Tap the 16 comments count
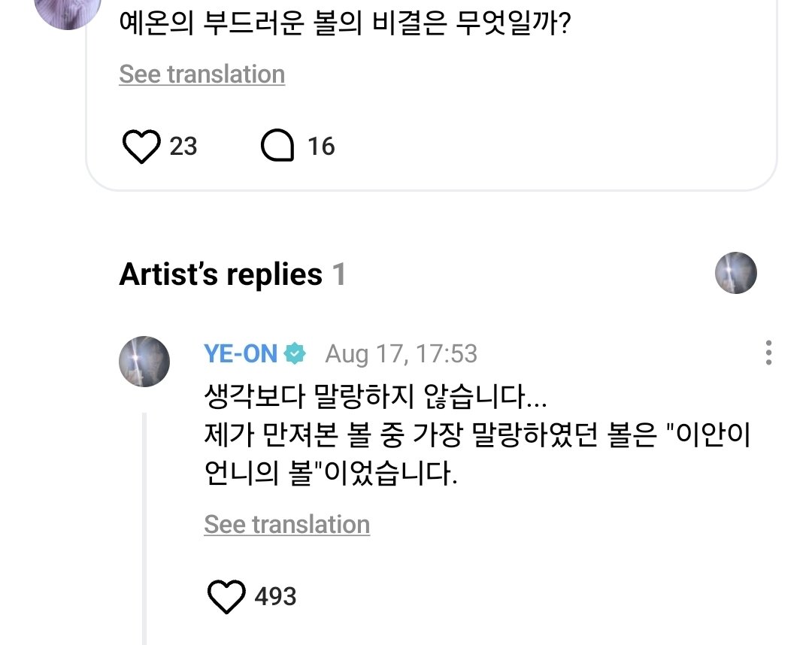The image size is (812, 645). pyautogui.click(x=321, y=146)
